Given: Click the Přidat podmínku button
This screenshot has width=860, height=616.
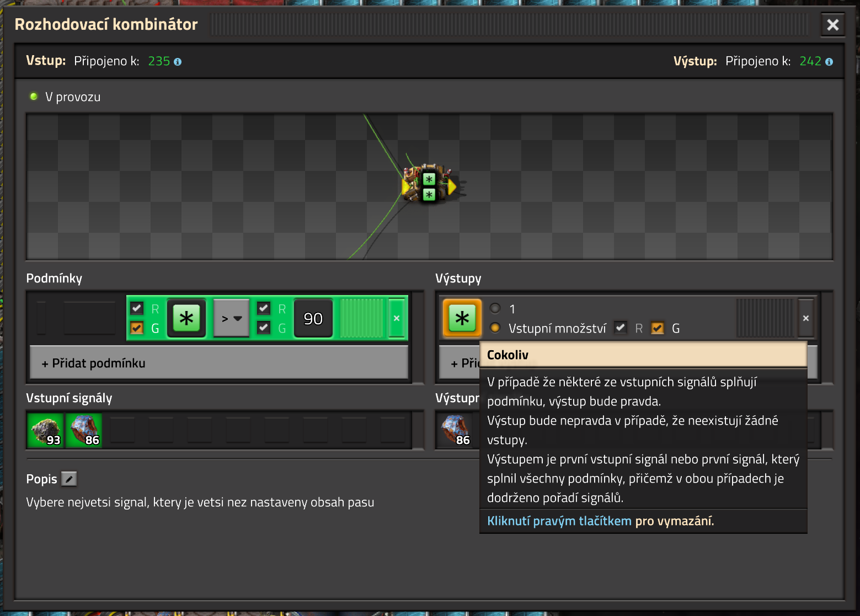Looking at the screenshot, I should [x=219, y=363].
